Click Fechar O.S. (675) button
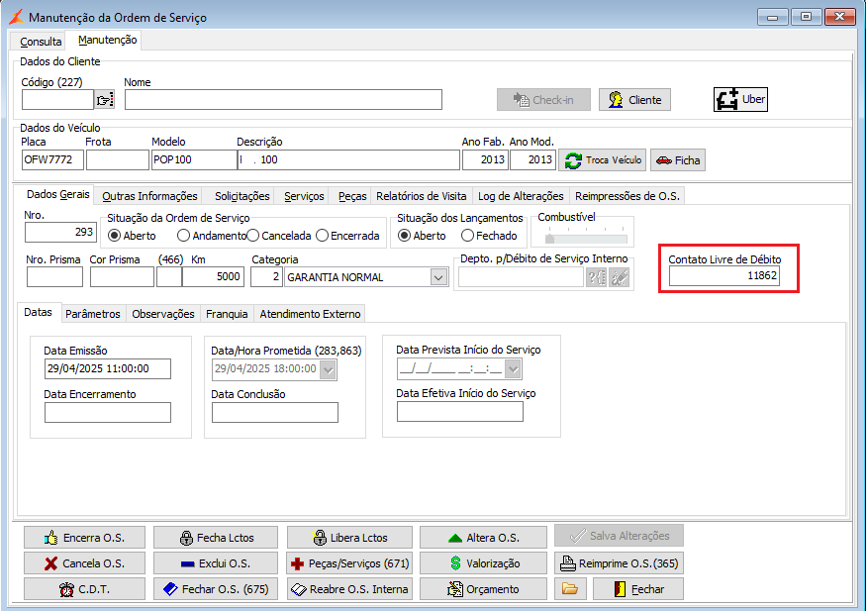Image resolution: width=868 pixels, height=611 pixels. (x=216, y=589)
